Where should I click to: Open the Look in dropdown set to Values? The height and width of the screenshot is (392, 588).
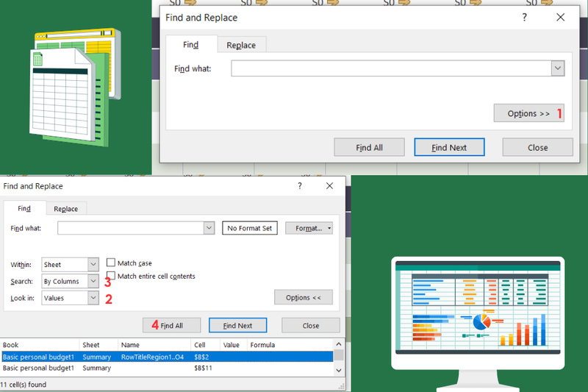[x=70, y=298]
